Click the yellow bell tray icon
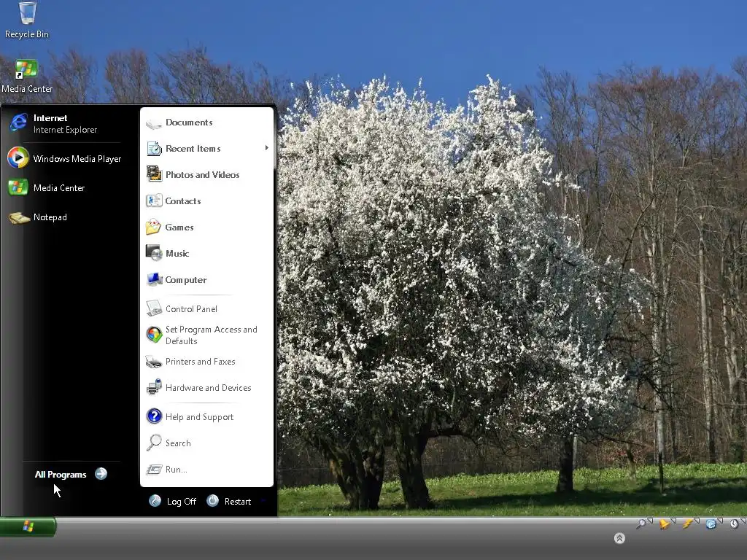The height and width of the screenshot is (560, 747). pyautogui.click(x=664, y=524)
